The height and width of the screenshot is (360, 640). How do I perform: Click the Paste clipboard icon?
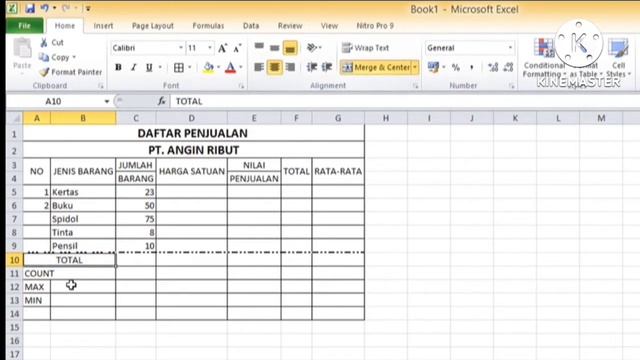point(22,48)
